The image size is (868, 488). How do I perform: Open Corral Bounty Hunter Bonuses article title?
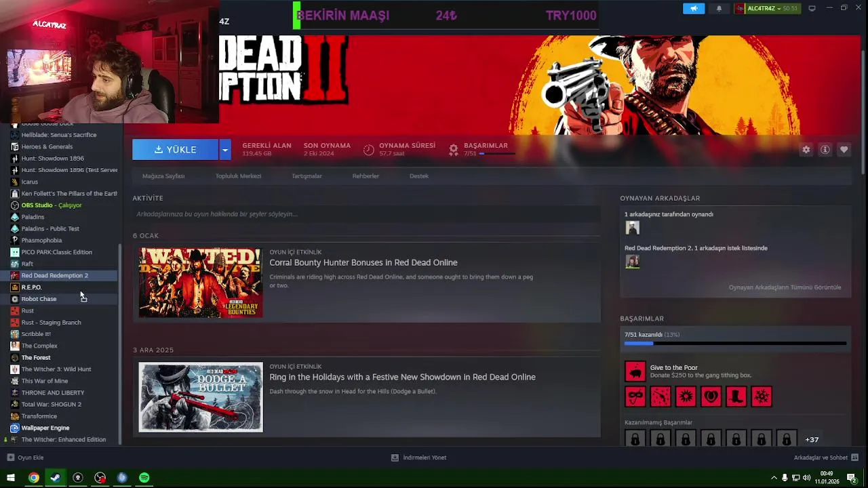(363, 262)
